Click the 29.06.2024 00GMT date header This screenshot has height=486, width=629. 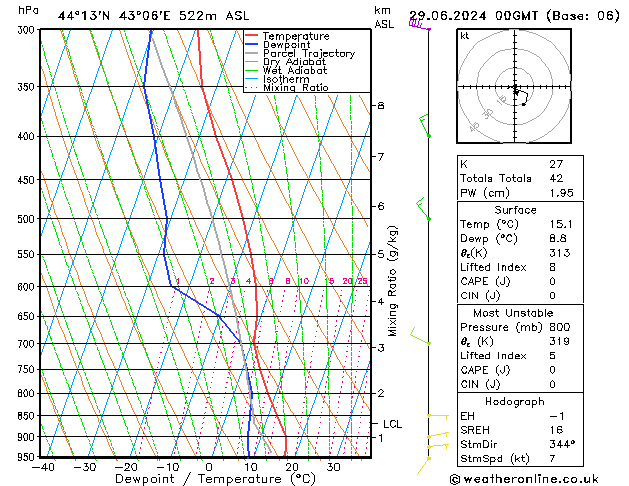coord(514,15)
